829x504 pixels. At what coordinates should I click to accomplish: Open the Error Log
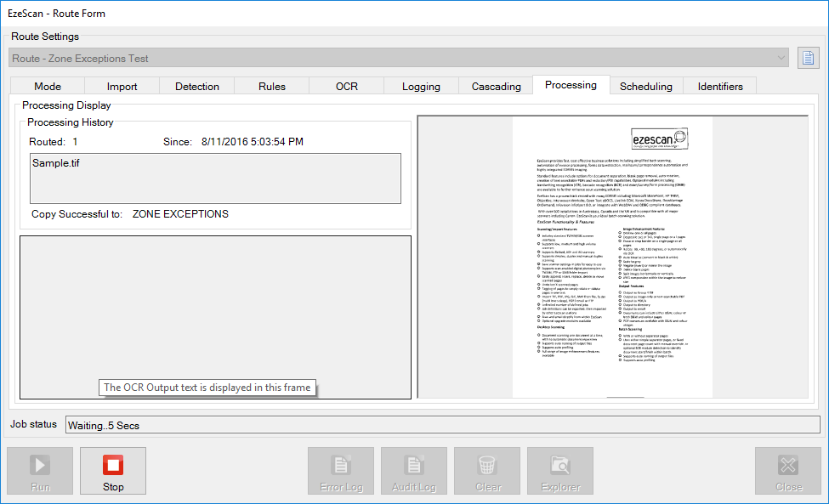(341, 471)
